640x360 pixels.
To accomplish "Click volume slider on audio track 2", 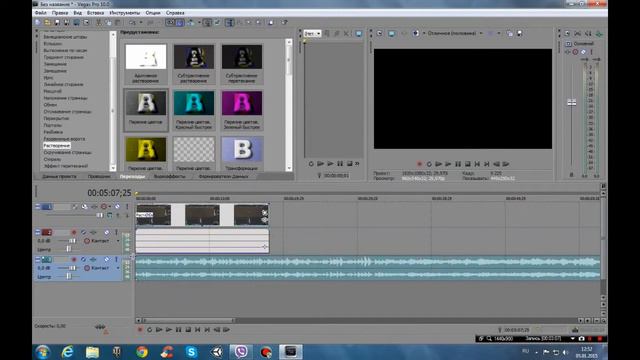I will pos(72,241).
